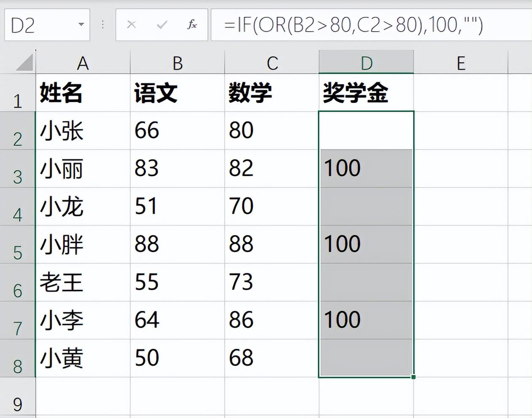Click 数学 score 86 for 小李

click(272, 320)
